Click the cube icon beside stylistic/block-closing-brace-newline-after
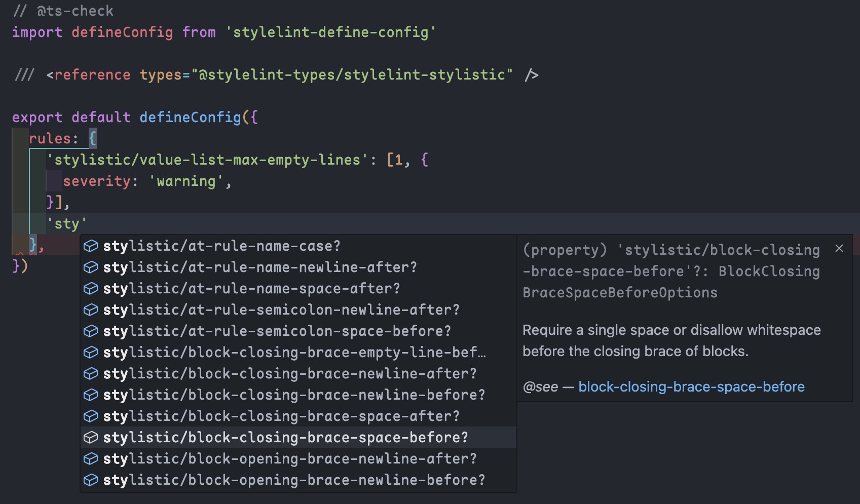 click(x=91, y=374)
